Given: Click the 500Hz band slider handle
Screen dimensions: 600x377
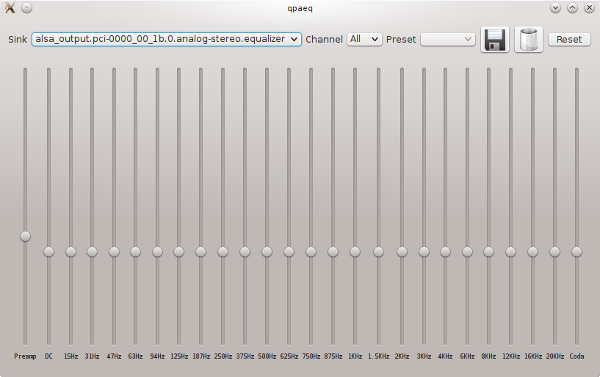Looking at the screenshot, I should (x=267, y=252).
